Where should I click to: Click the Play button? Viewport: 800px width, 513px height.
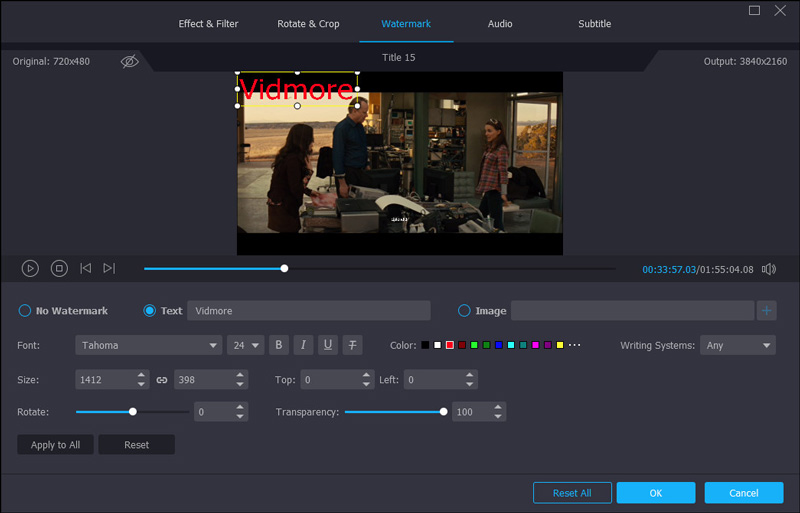(30, 268)
